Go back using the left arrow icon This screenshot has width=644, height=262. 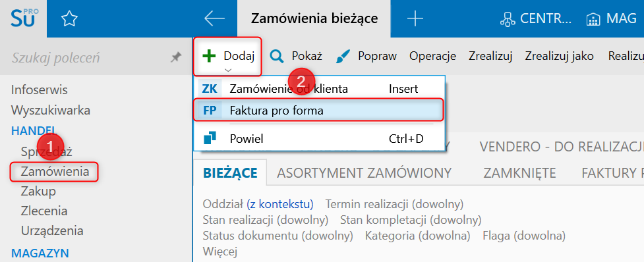(214, 18)
